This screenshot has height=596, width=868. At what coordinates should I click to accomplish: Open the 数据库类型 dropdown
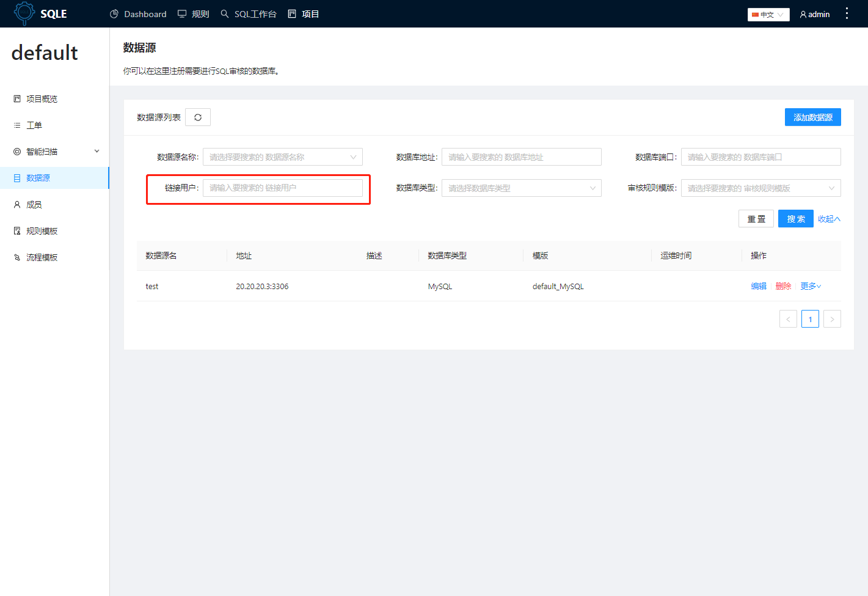pyautogui.click(x=521, y=188)
